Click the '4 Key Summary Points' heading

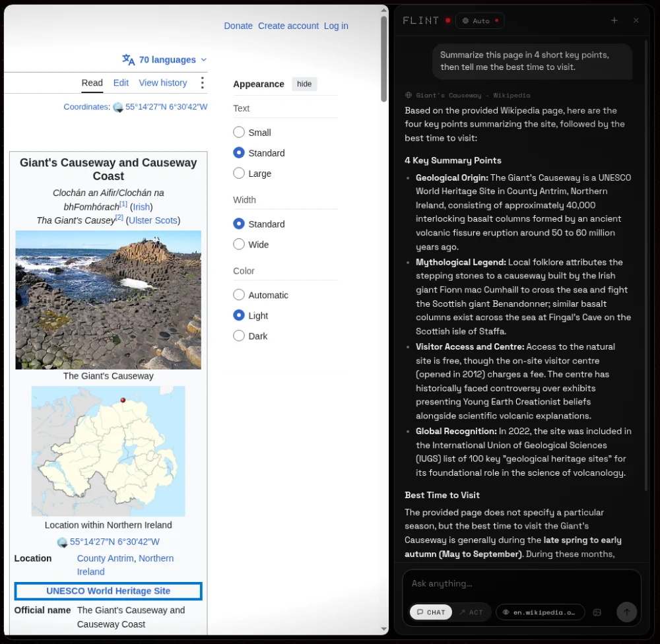click(453, 160)
